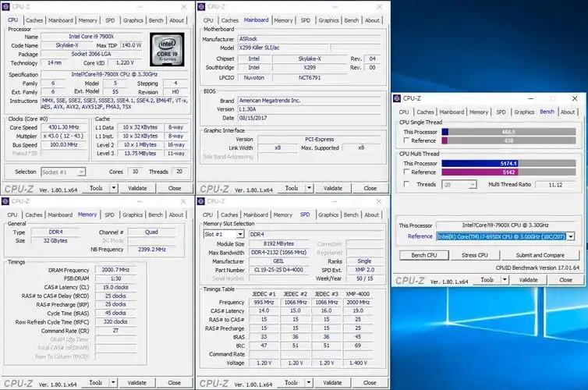588x390 pixels.
Task: Enable Single Thread Reference checkbox in Bench window
Action: tap(406, 140)
